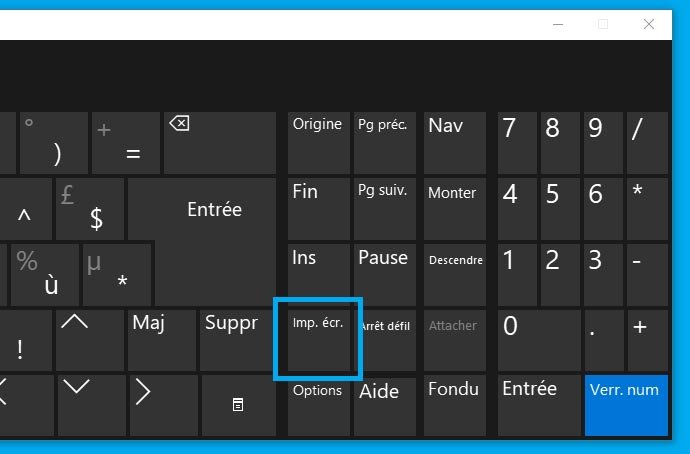Screen dimensions: 690x454
Task: Turn off the Verr. num key
Action: (626, 405)
